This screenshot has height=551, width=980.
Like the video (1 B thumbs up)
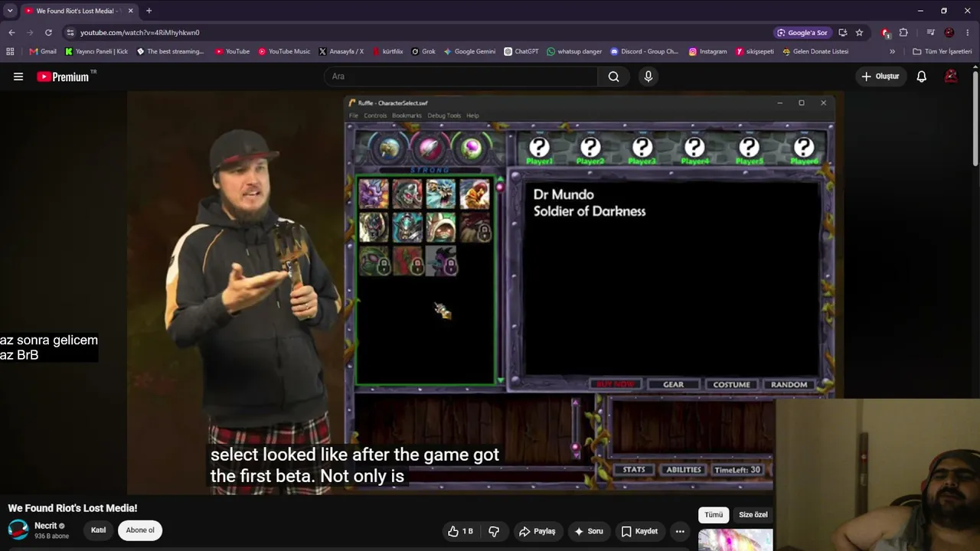click(x=460, y=531)
